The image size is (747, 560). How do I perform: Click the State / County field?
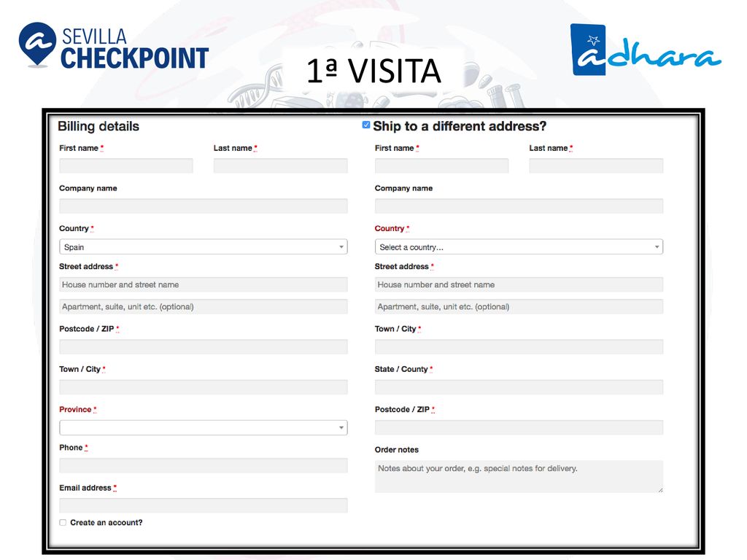coord(519,387)
